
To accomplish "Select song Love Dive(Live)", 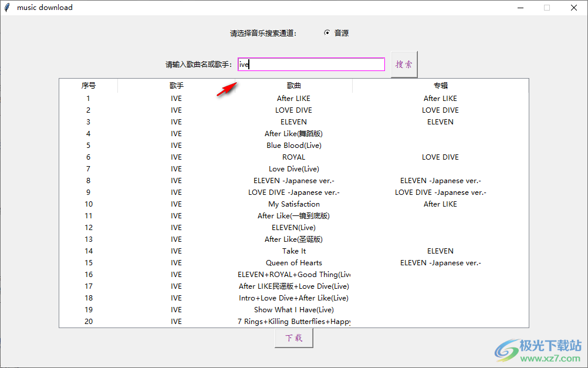I will [x=293, y=169].
